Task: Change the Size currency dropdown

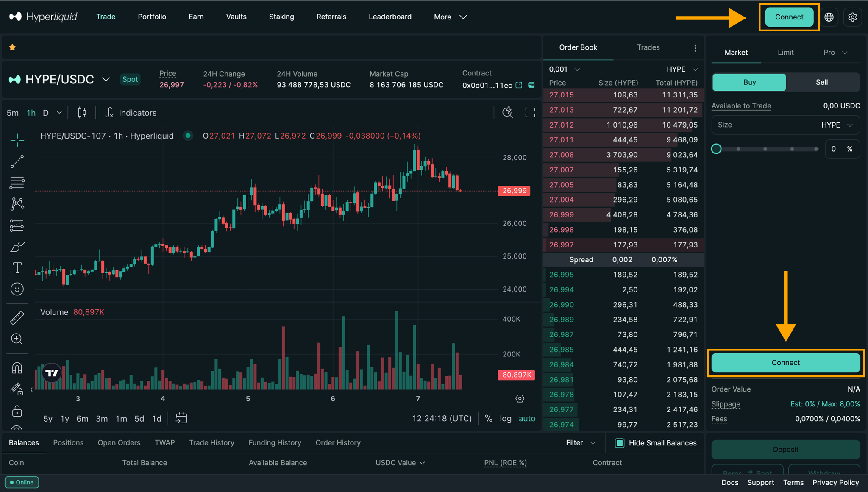Action: coord(837,125)
